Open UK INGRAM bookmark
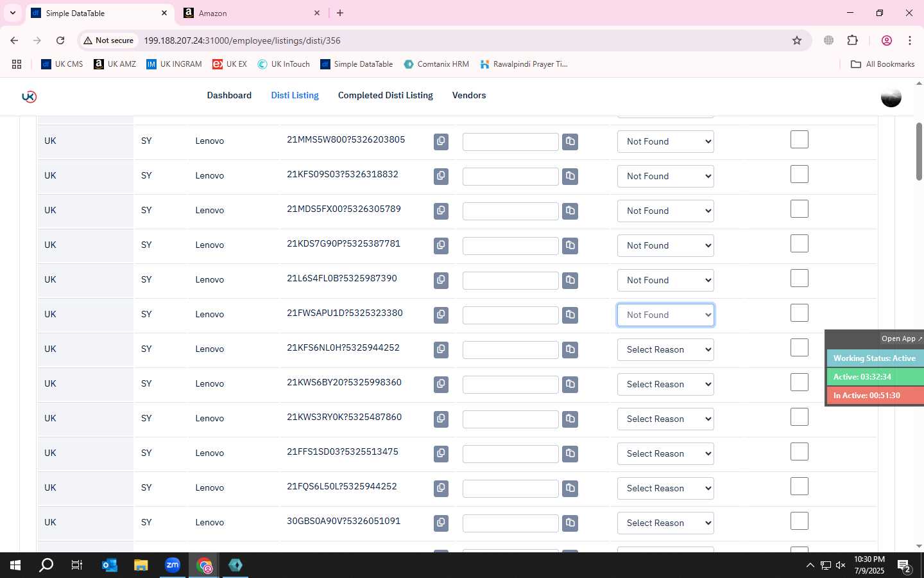Viewport: 924px width, 578px height. pyautogui.click(x=174, y=64)
